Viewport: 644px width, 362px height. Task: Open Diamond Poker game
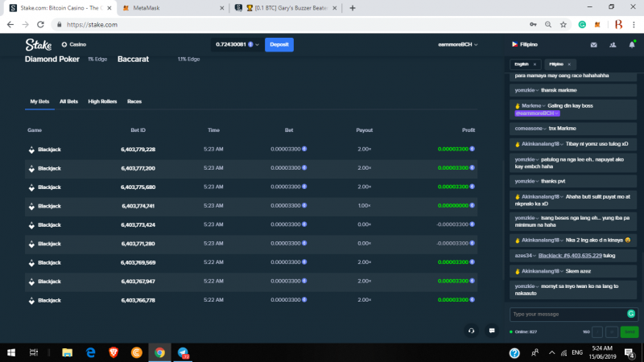[52, 59]
